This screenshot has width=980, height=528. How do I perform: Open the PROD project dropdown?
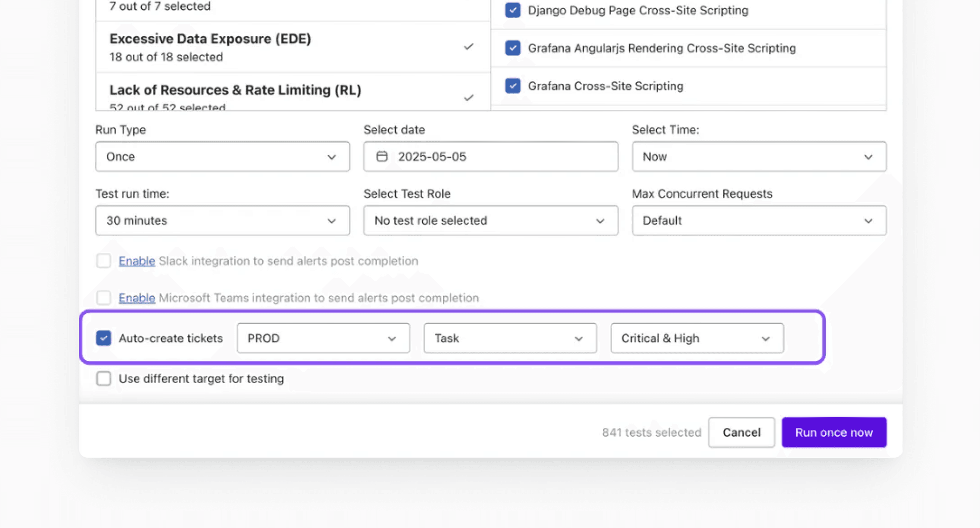coord(323,338)
